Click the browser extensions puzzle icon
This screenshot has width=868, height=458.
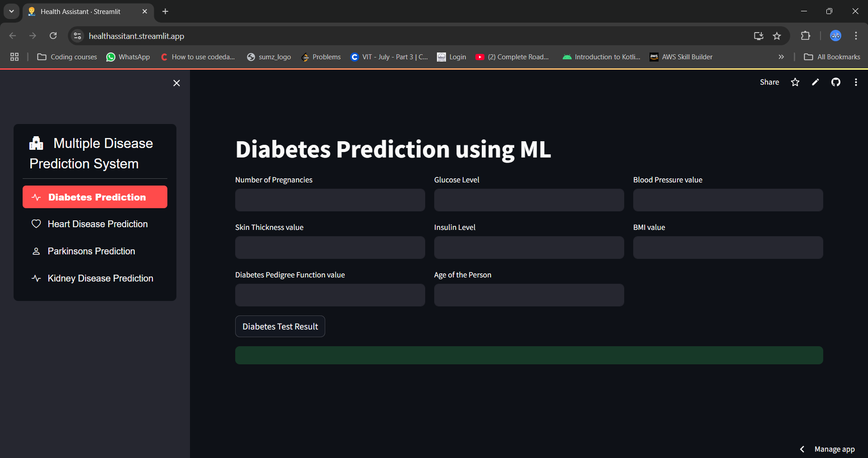[x=805, y=36]
